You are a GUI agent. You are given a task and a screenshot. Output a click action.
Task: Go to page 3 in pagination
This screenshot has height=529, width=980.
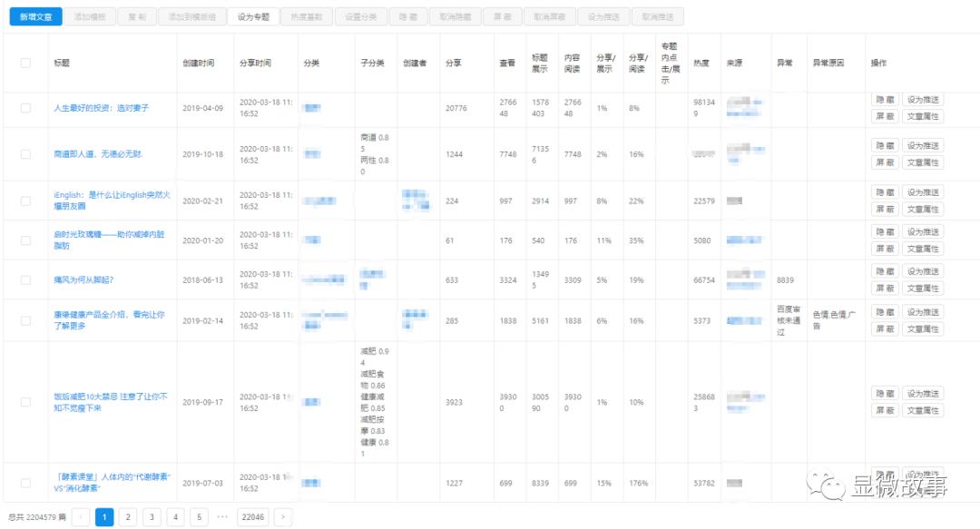click(152, 517)
